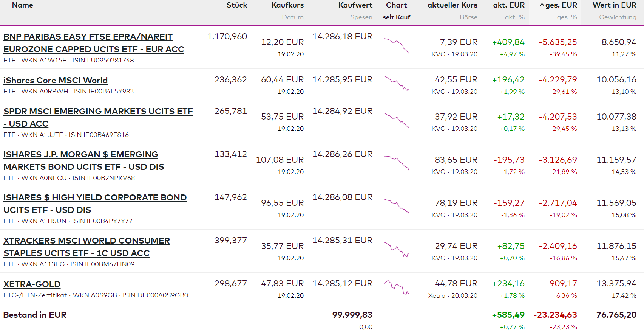Click the Xtrackers Consumer Staples sparkline chart
This screenshot has height=334, width=644.
[x=397, y=249]
